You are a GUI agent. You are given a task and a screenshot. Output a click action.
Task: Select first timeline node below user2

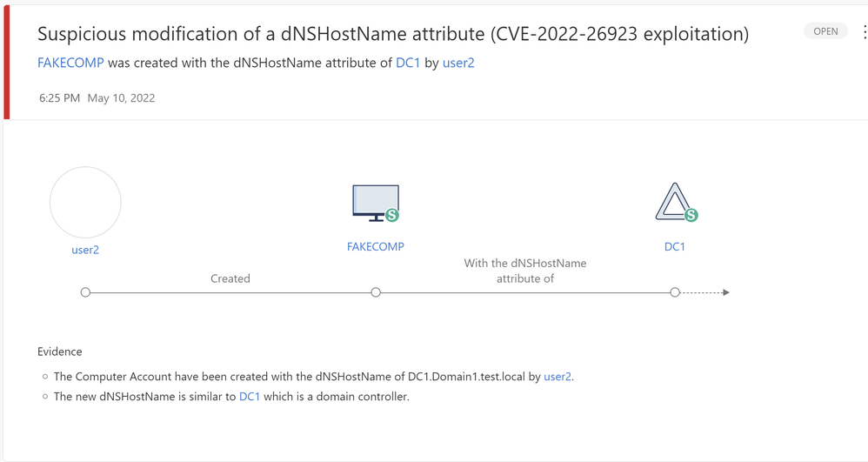pos(85,292)
